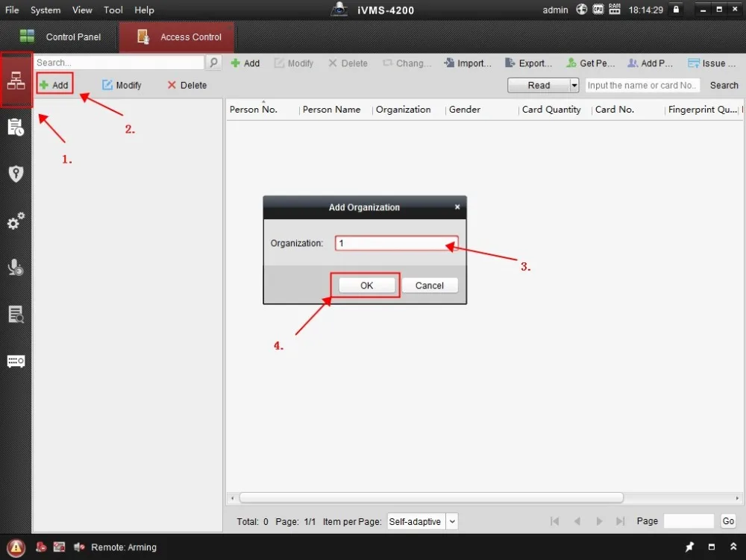Click the Read button
This screenshot has width=746, height=560.
coord(539,85)
